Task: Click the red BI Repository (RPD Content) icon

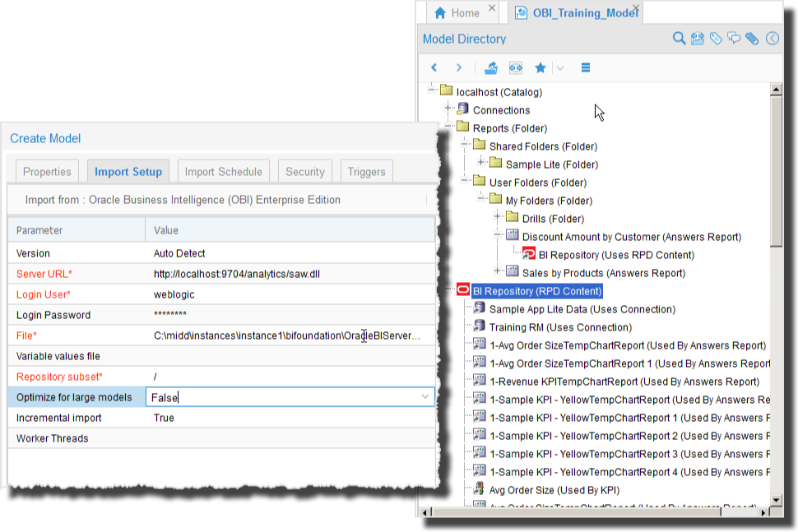Action: click(463, 290)
